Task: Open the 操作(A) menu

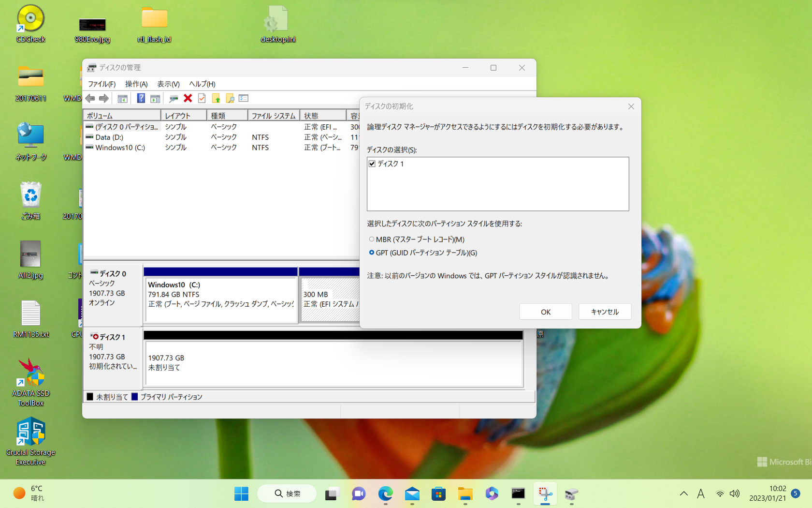Action: pyautogui.click(x=136, y=84)
